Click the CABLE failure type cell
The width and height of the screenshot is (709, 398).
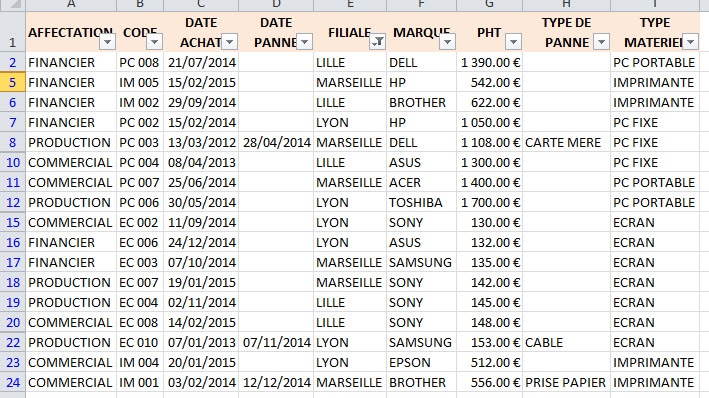tap(566, 342)
